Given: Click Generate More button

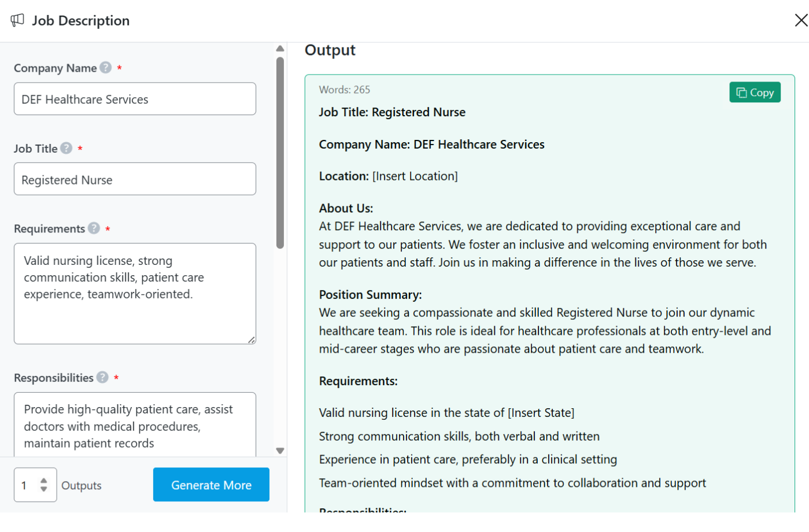Looking at the screenshot, I should click(x=211, y=485).
